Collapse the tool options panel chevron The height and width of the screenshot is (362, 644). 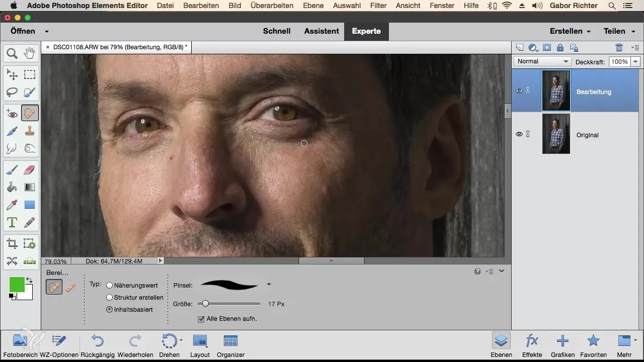502,271
